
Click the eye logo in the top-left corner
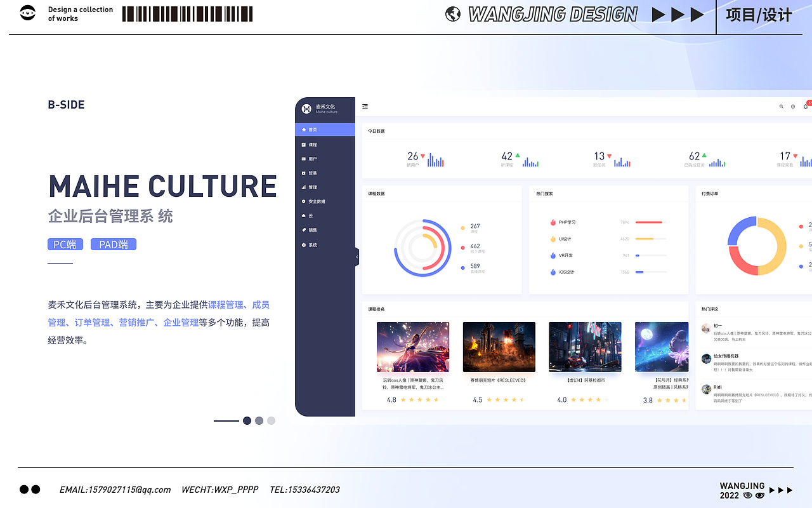click(28, 13)
